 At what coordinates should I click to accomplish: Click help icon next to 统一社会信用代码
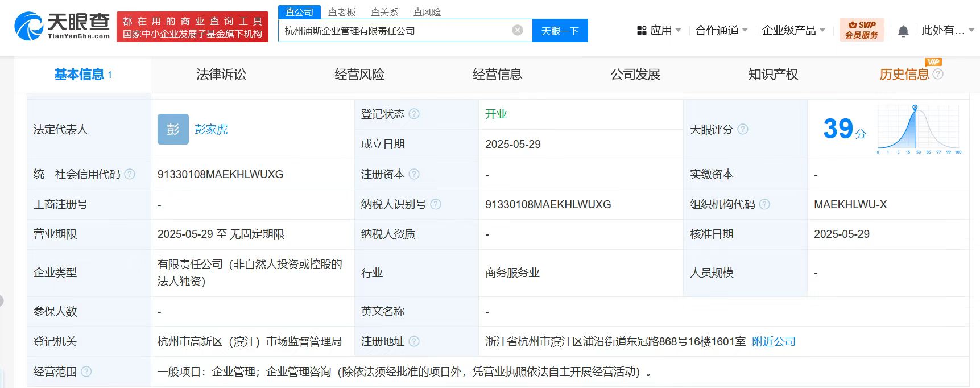tap(130, 174)
